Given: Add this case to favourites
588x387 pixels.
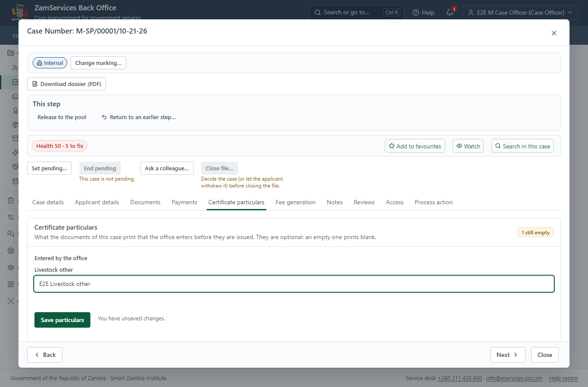Looking at the screenshot, I should (x=415, y=146).
